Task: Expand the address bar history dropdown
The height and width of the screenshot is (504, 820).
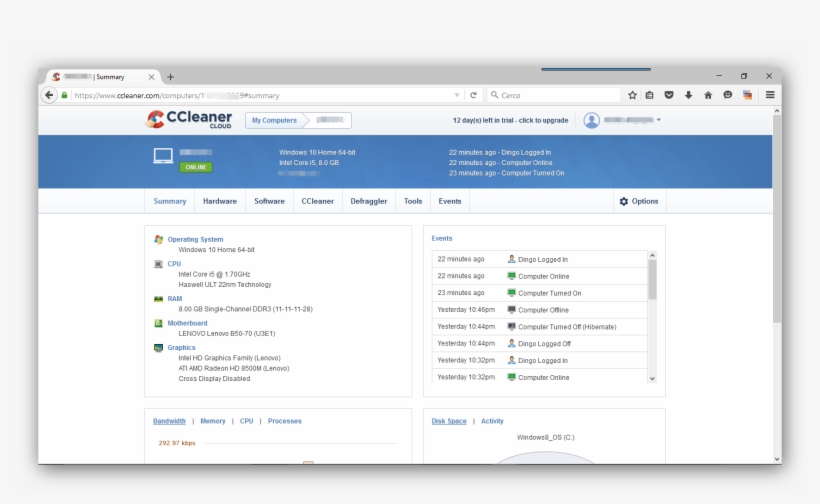Action: tap(457, 95)
